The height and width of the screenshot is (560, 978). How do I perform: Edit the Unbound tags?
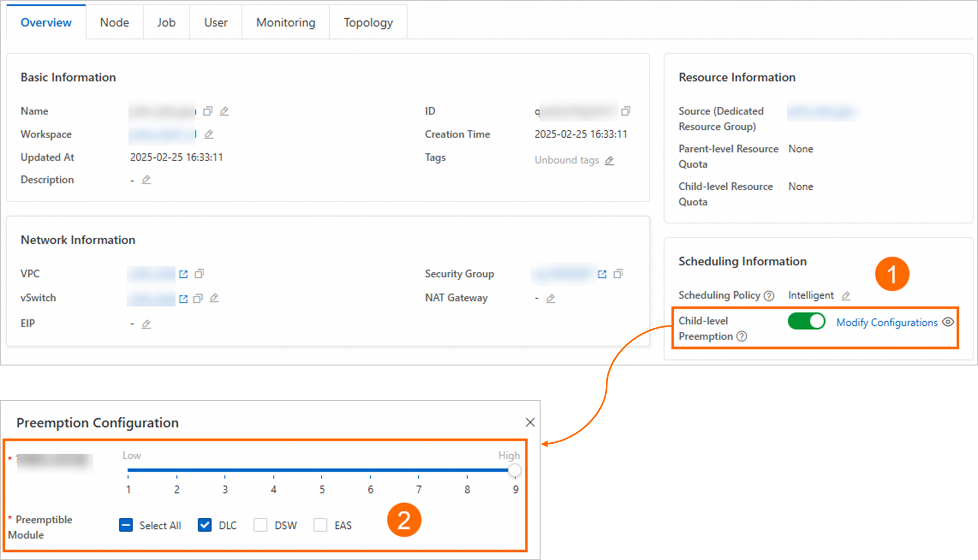[x=609, y=161]
